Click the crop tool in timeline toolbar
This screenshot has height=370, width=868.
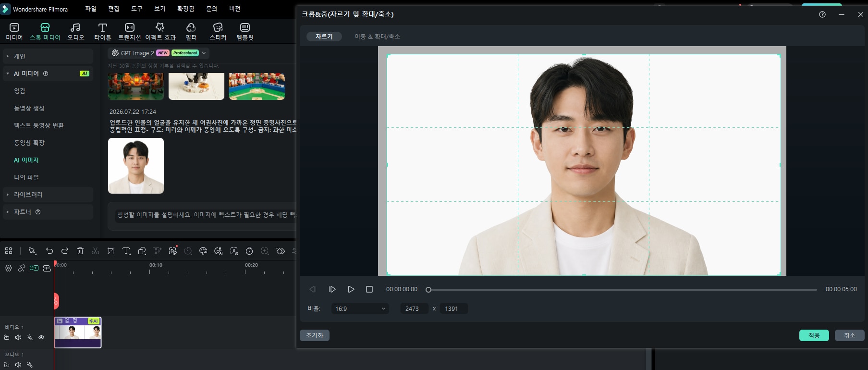[111, 251]
